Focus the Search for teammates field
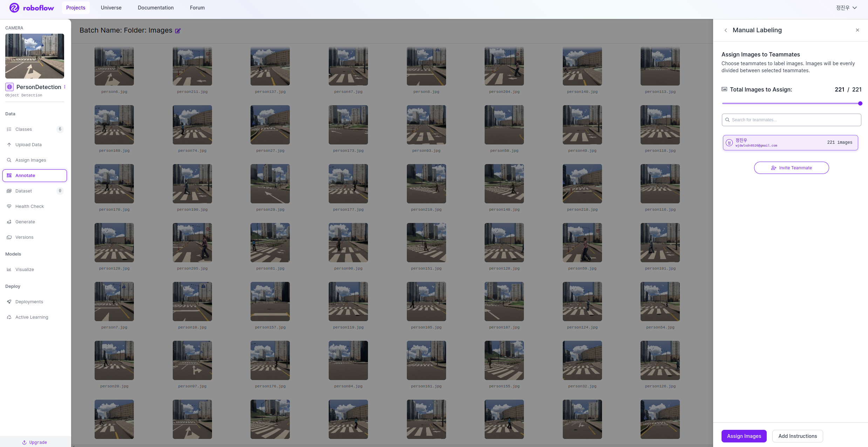868x447 pixels. click(x=791, y=120)
